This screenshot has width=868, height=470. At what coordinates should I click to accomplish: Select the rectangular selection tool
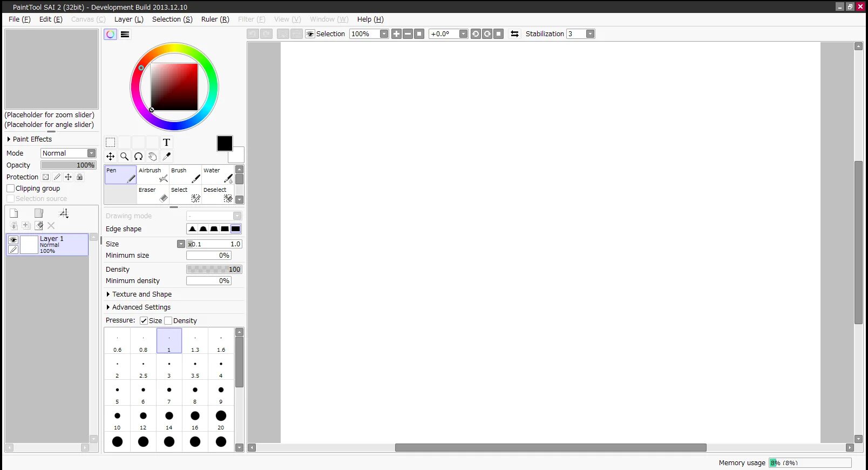pyautogui.click(x=110, y=143)
